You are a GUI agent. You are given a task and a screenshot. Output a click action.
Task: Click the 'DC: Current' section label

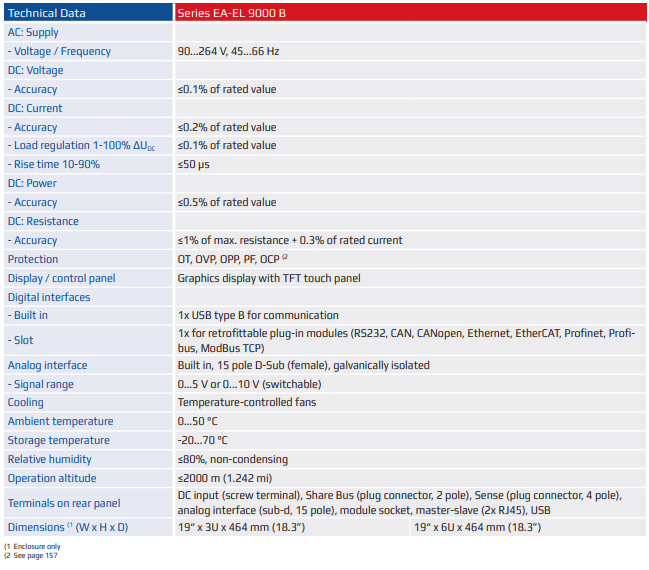point(35,108)
